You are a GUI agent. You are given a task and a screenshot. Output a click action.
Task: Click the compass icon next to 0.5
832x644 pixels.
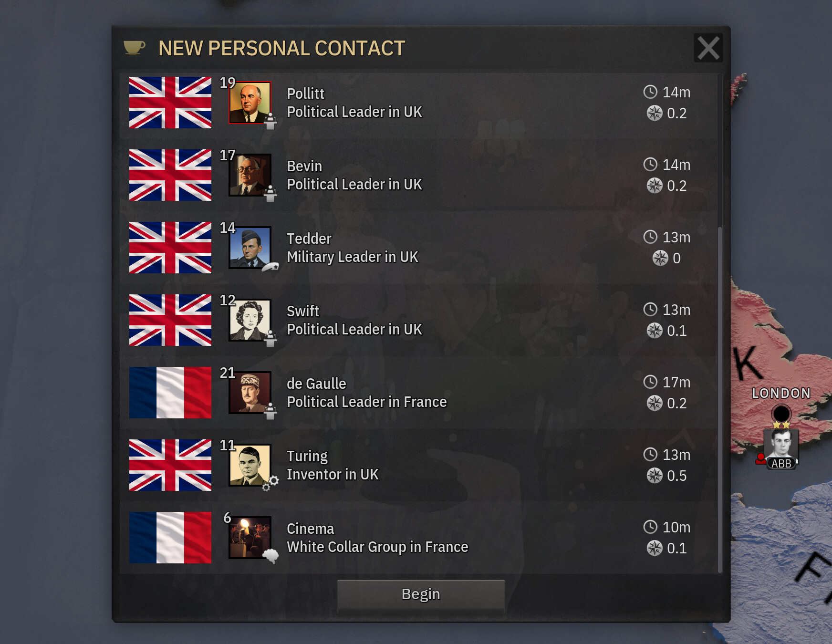click(x=655, y=475)
